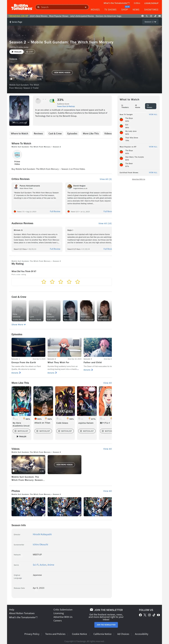Open TikTok icon in trending bar

(x=155, y=16)
